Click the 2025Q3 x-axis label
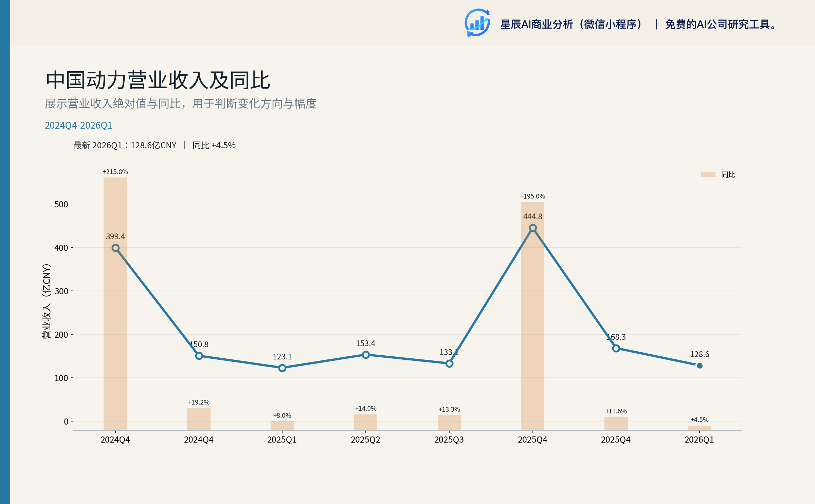This screenshot has width=815, height=504. [x=449, y=440]
